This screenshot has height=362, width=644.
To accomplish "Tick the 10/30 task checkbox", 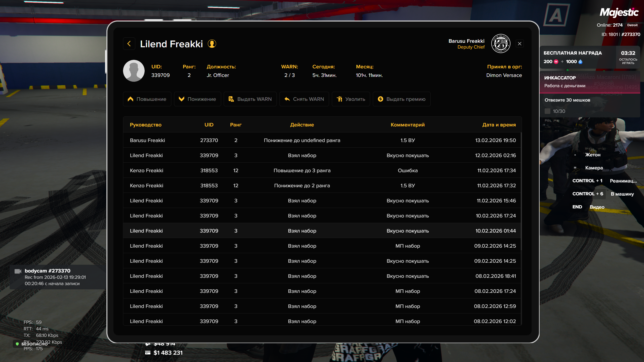I will click(x=547, y=111).
